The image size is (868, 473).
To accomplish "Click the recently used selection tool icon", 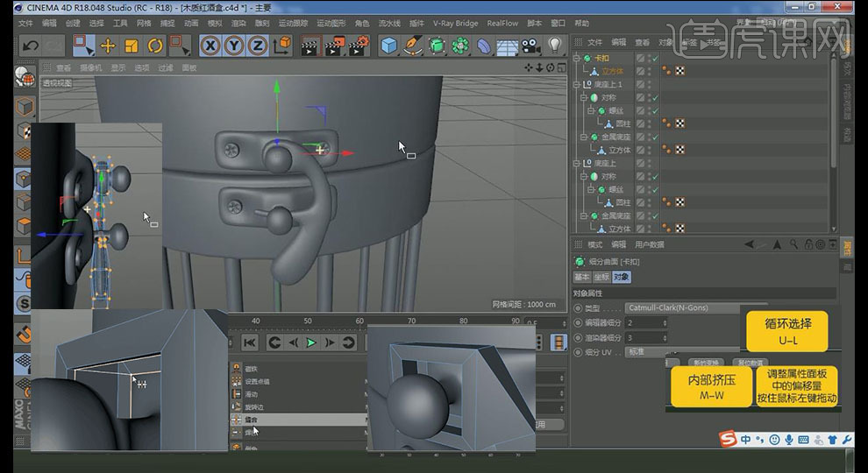I will [180, 46].
